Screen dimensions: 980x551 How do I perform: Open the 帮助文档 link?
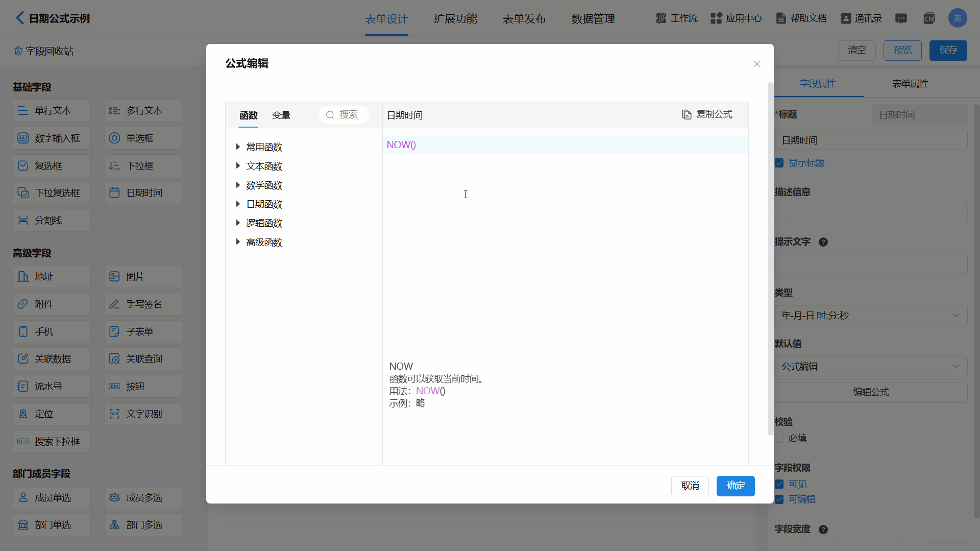pyautogui.click(x=801, y=18)
